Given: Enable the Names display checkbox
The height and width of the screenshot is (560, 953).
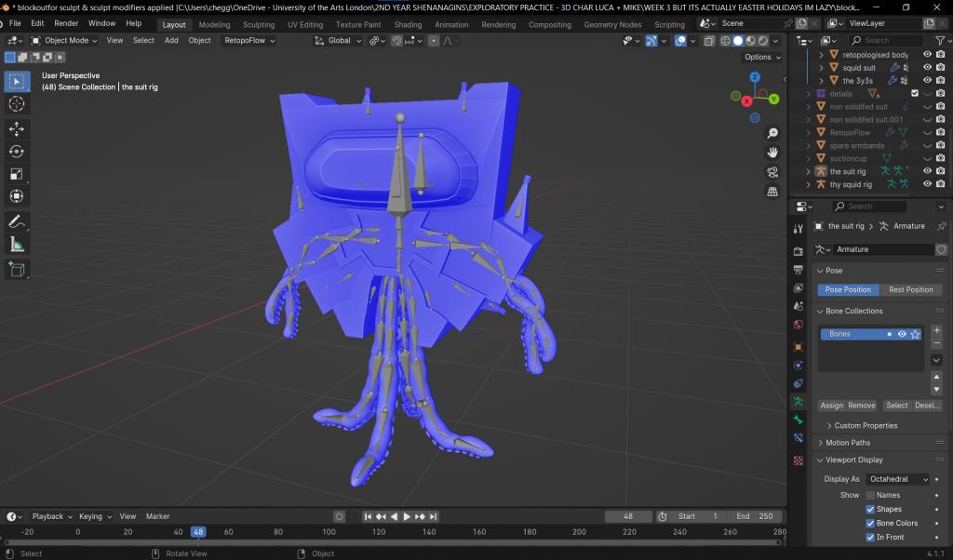Looking at the screenshot, I should 870,495.
